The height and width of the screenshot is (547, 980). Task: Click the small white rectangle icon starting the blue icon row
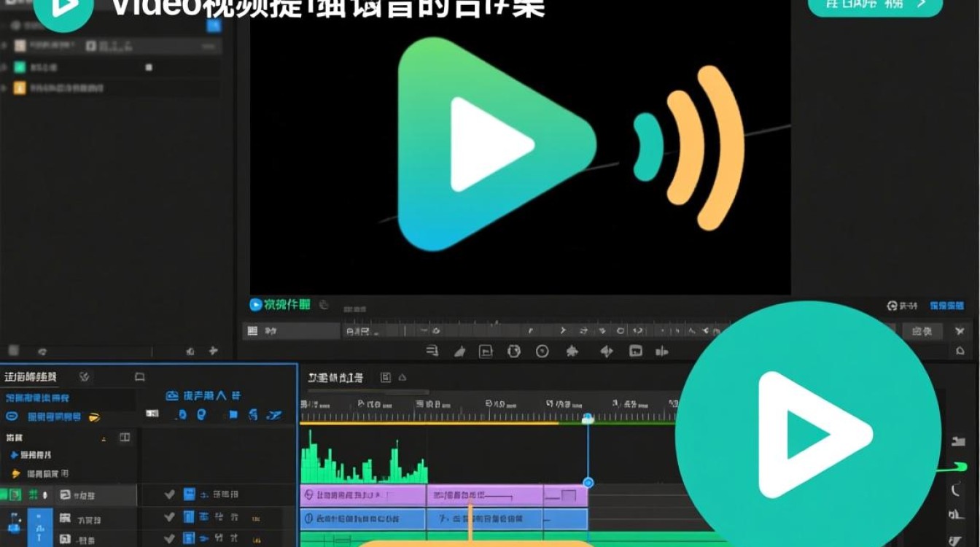point(152,414)
